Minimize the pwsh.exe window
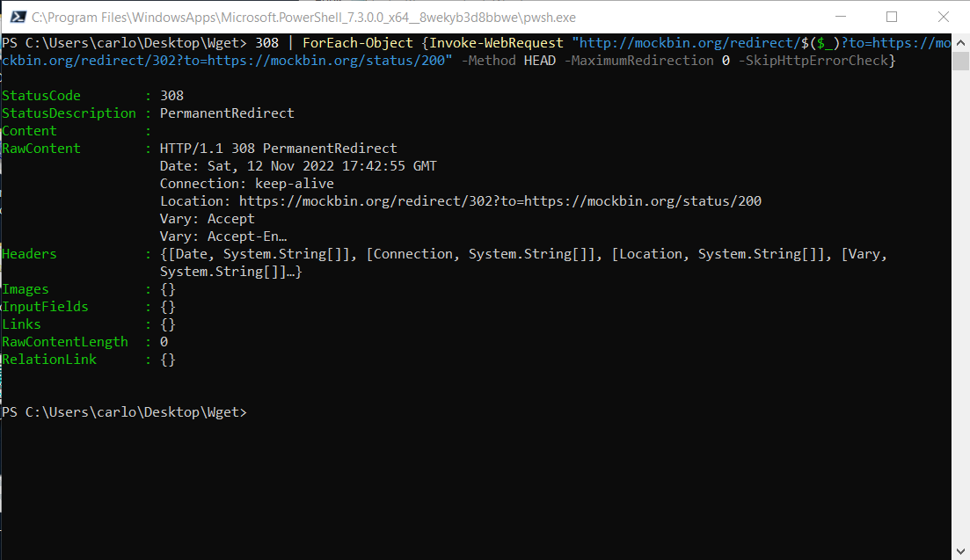 pos(841,17)
